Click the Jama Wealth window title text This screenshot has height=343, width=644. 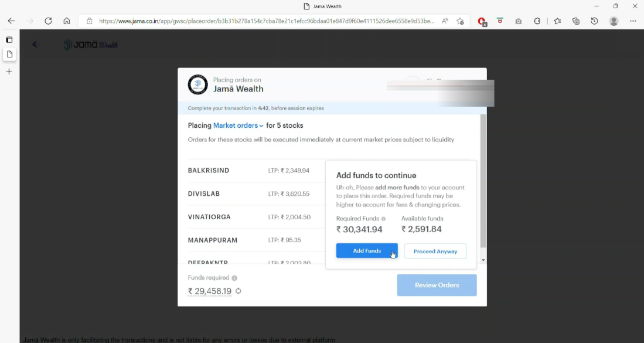pos(327,6)
